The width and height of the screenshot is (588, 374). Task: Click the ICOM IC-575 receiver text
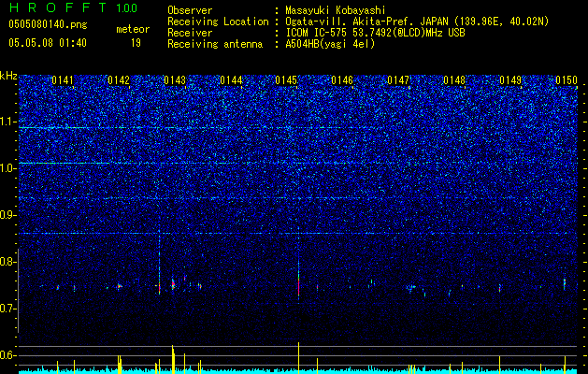click(x=375, y=33)
